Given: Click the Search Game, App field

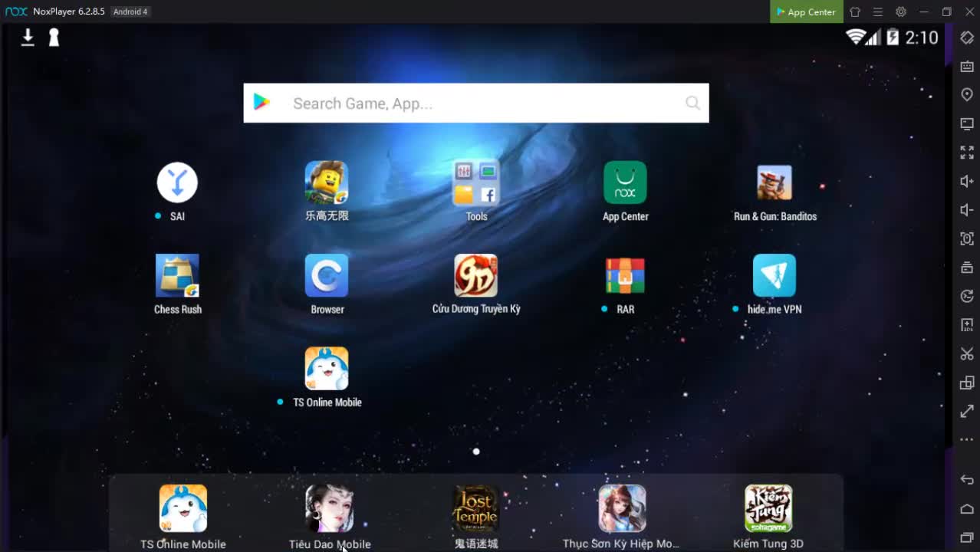Looking at the screenshot, I should [475, 103].
